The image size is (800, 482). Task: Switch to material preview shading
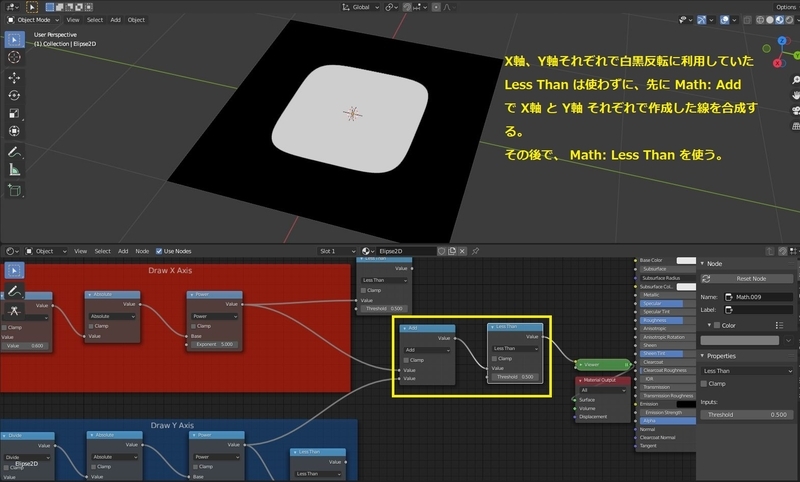tap(780, 20)
